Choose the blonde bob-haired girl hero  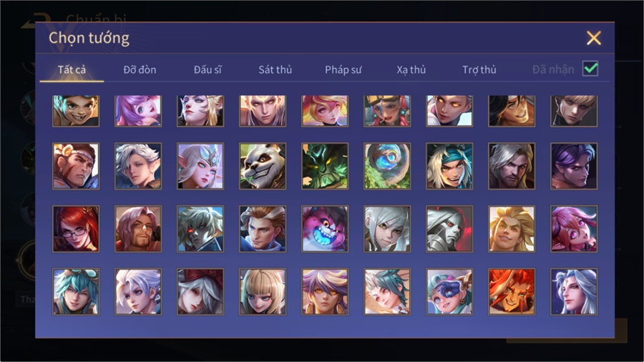tap(263, 292)
